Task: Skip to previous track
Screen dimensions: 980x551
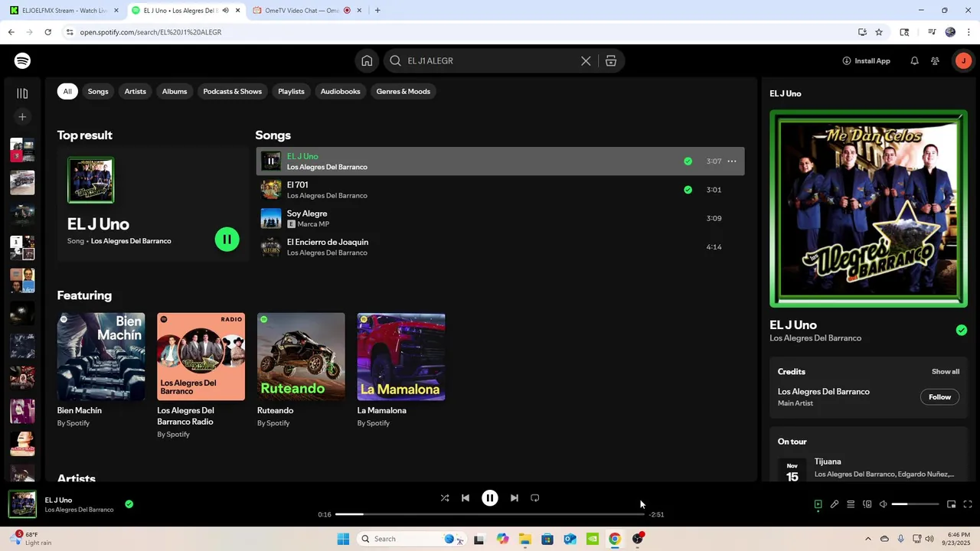Action: pos(465,497)
